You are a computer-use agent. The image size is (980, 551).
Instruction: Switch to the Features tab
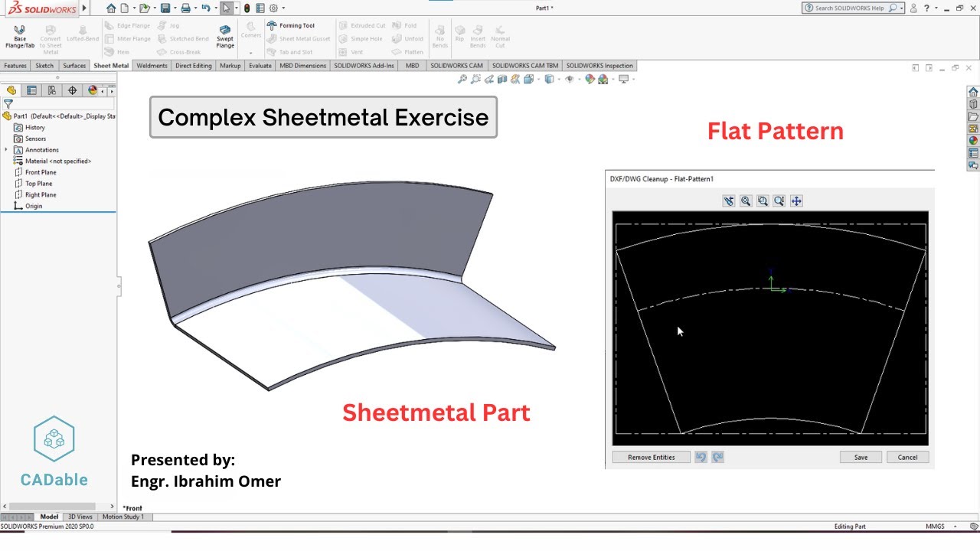pos(15,66)
